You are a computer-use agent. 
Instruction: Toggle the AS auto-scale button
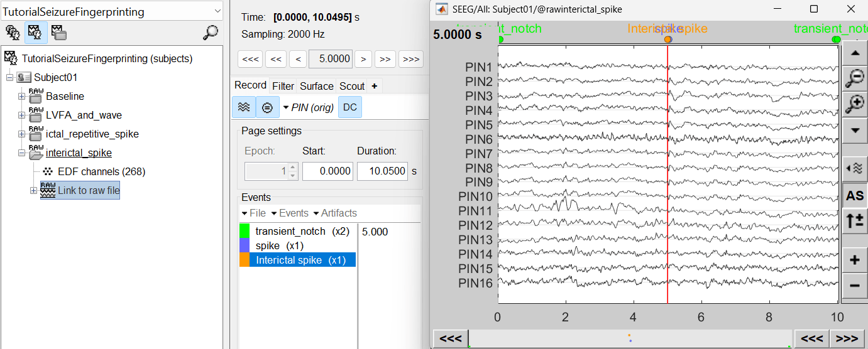[x=854, y=196]
